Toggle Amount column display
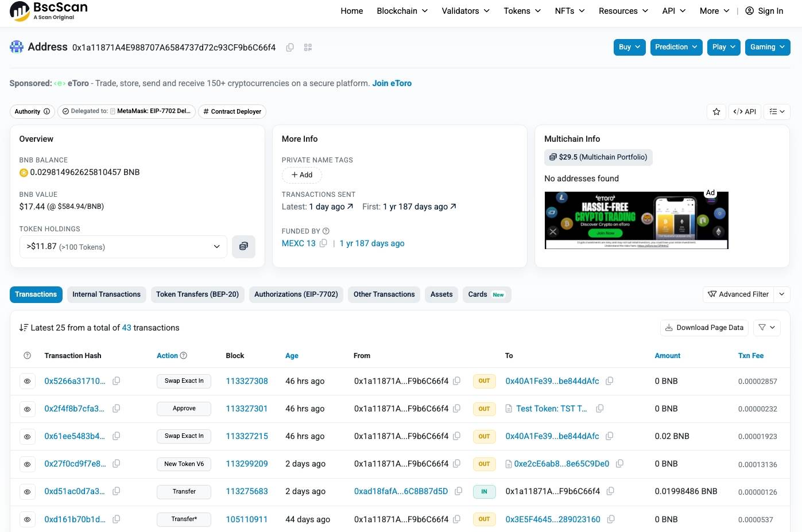This screenshot has width=802, height=532. tap(668, 355)
